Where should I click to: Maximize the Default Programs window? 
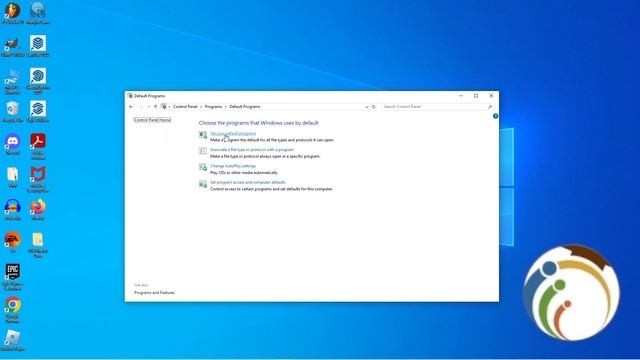click(476, 96)
